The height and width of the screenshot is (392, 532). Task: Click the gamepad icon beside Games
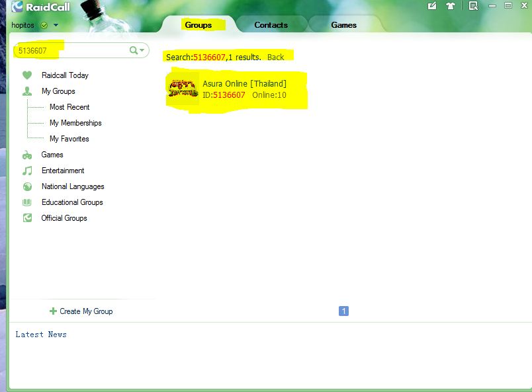(27, 155)
